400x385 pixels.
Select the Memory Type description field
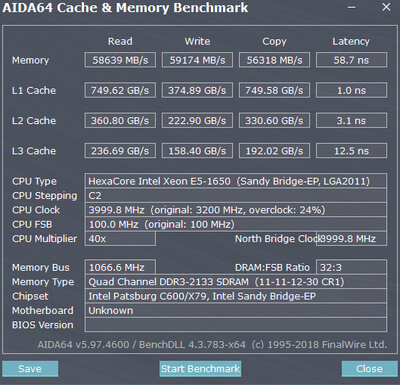pos(236,282)
